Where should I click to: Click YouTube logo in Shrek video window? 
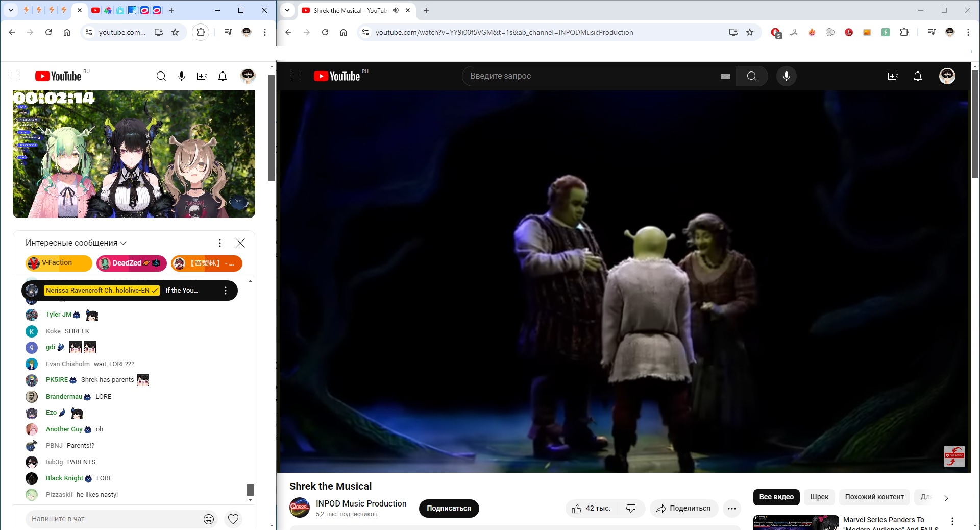337,76
